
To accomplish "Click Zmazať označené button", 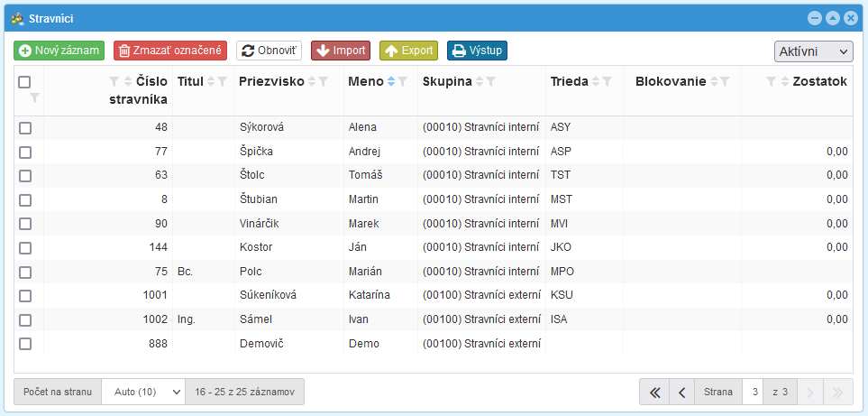I will (x=170, y=51).
